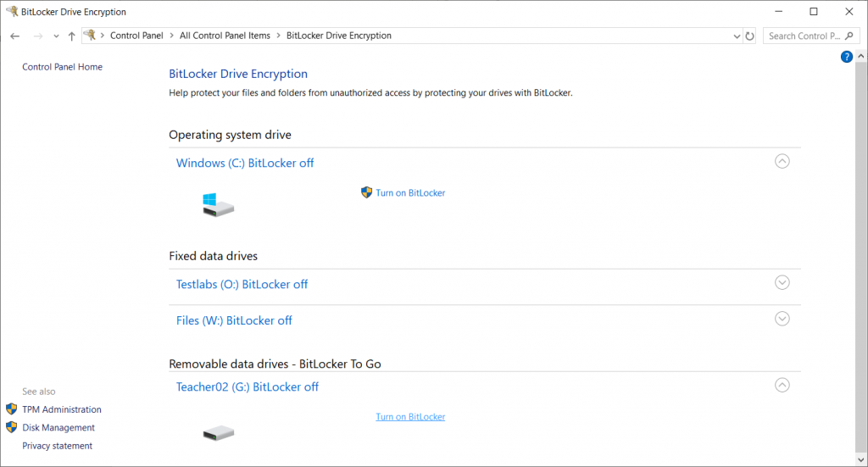Image resolution: width=868 pixels, height=467 pixels.
Task: Collapse the Windows (C:) drive section
Action: (782, 162)
